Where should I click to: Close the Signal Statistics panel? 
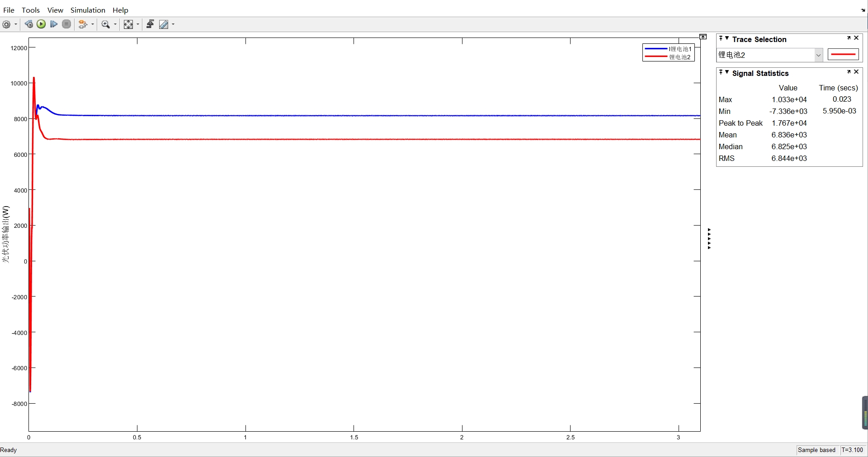[856, 72]
